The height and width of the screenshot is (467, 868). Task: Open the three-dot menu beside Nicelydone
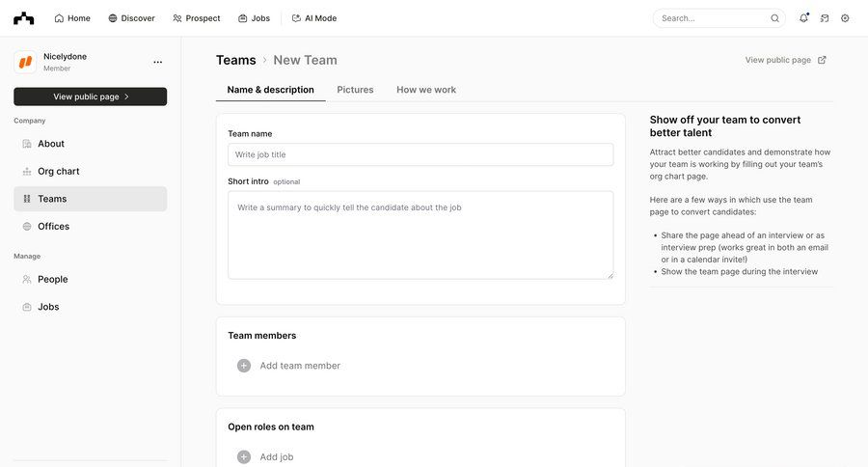point(158,62)
